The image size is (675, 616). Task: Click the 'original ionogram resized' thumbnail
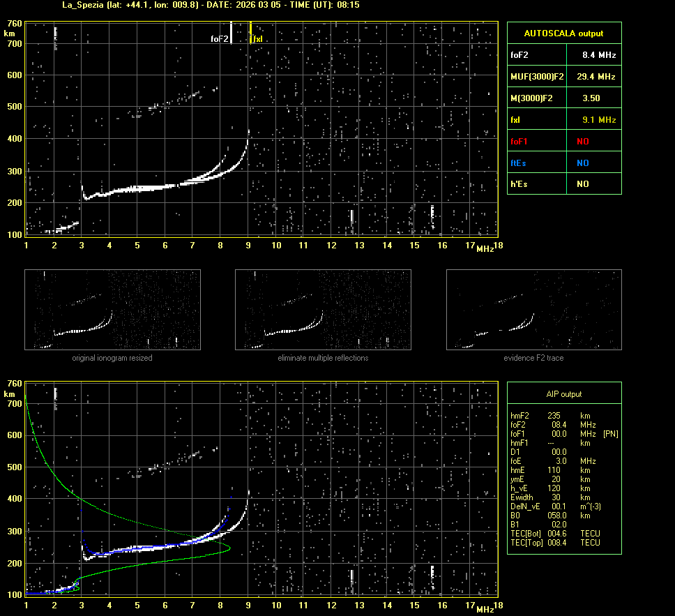coord(112,310)
